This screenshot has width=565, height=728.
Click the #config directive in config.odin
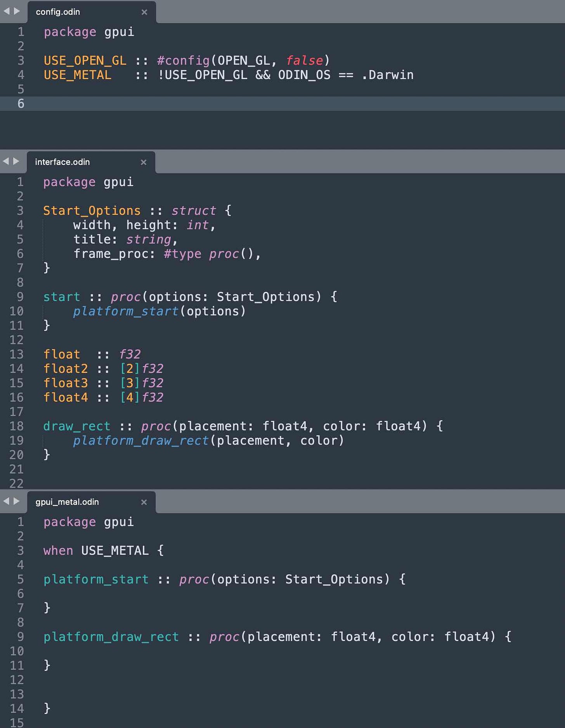(183, 61)
